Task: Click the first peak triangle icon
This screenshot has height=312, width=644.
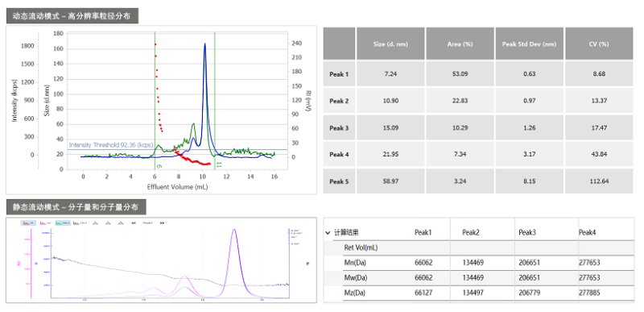Action: pyautogui.click(x=95, y=223)
